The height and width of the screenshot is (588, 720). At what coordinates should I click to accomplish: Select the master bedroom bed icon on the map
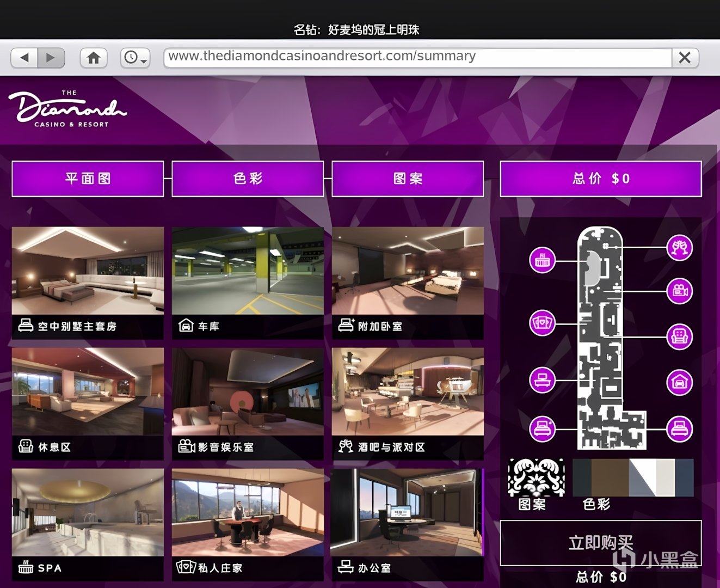pyautogui.click(x=680, y=428)
